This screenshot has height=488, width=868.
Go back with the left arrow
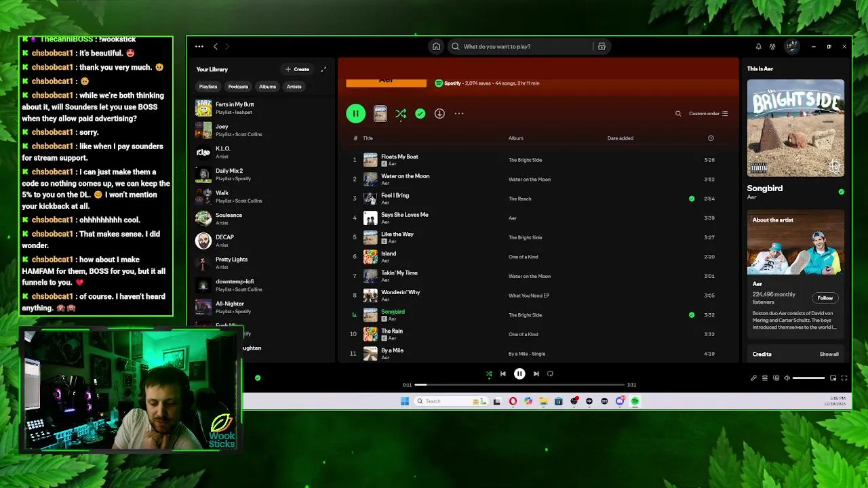tap(216, 47)
